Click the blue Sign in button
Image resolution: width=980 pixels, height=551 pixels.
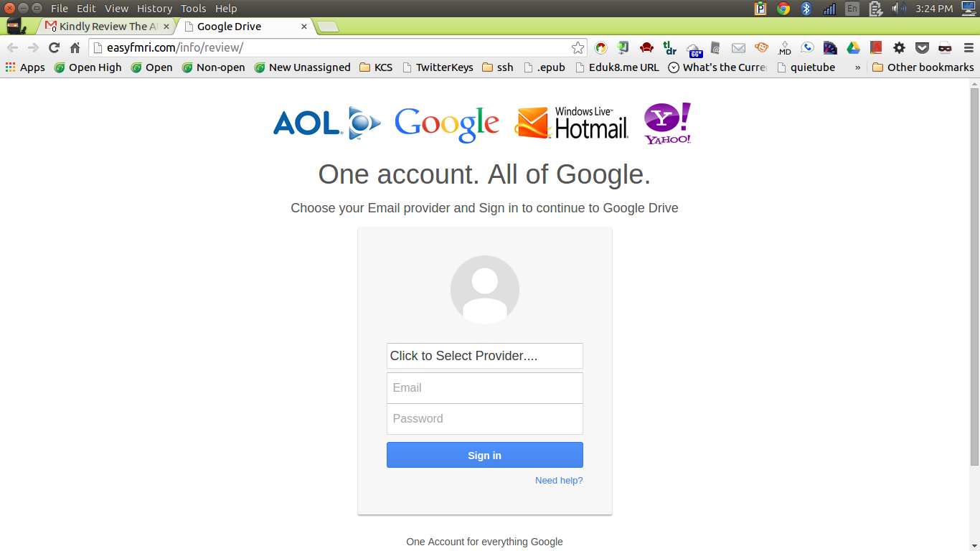click(485, 455)
